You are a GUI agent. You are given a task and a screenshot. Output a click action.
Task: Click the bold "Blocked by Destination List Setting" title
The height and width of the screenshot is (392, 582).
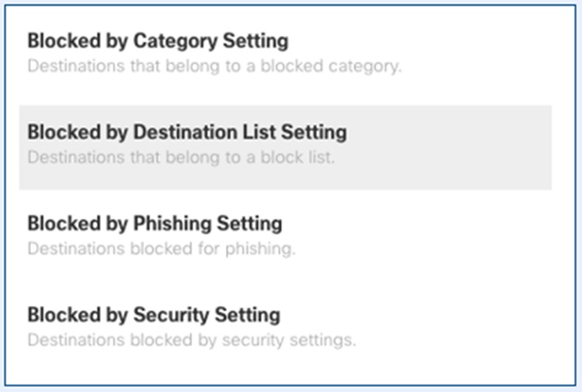186,132
